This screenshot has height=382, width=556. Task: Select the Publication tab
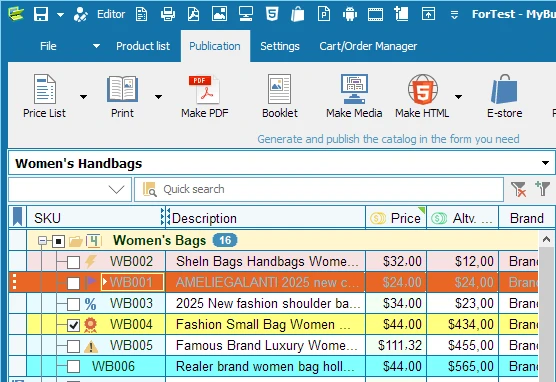click(215, 46)
